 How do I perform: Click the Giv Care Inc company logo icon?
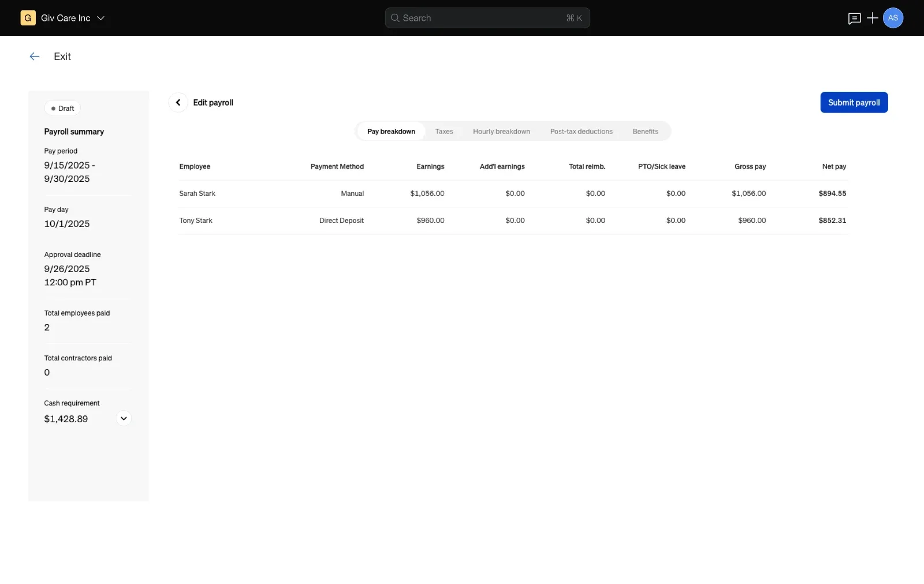28,18
